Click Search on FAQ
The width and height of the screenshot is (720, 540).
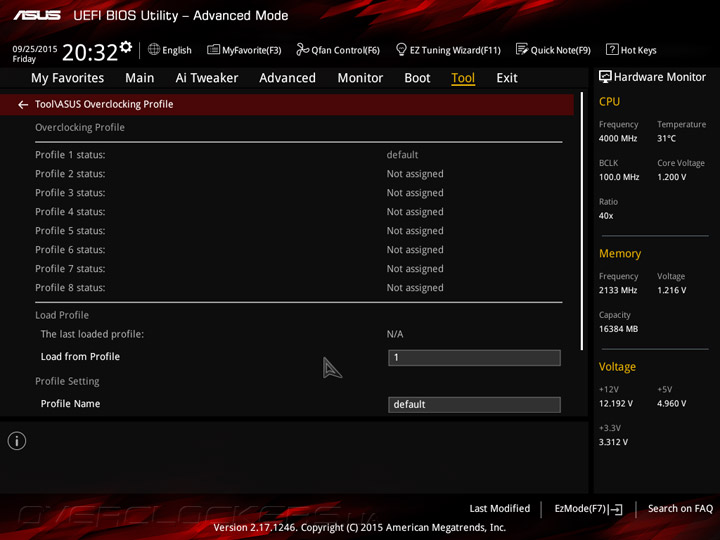(681, 508)
